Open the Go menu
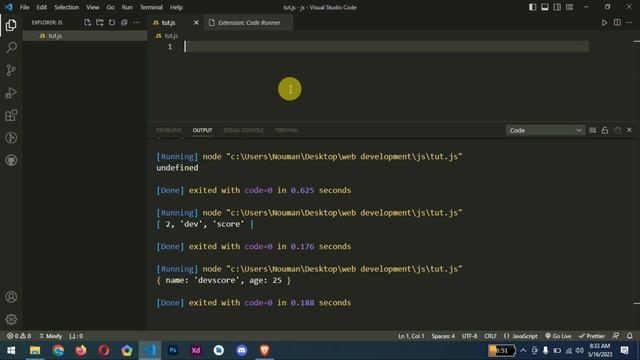Screen dimensions: 640x360 click(110, 7)
